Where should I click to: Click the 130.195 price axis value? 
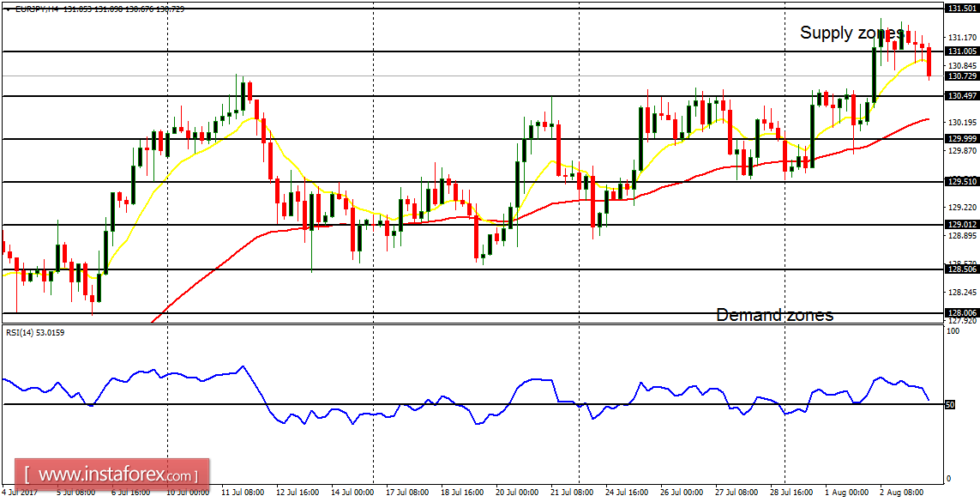tap(961, 123)
